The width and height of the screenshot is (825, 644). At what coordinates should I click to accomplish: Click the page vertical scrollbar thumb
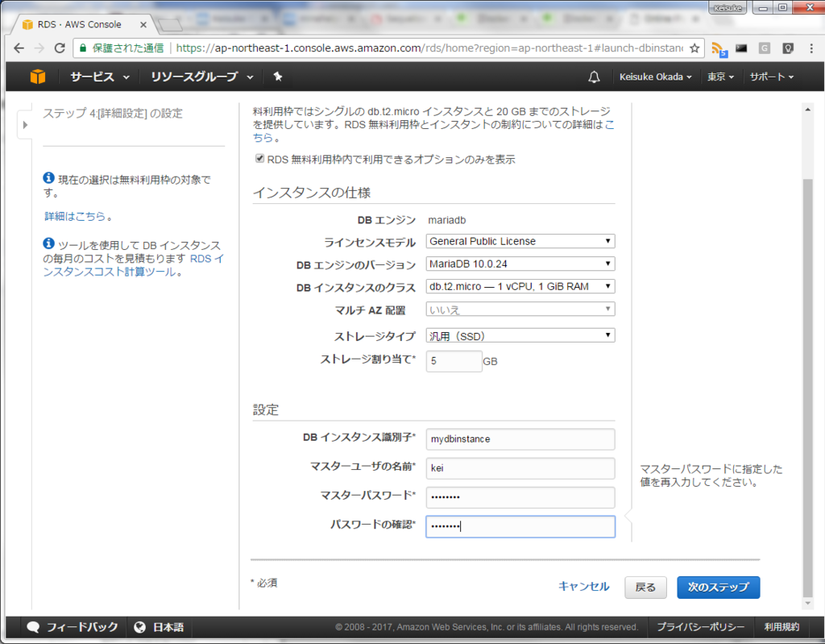click(x=807, y=388)
